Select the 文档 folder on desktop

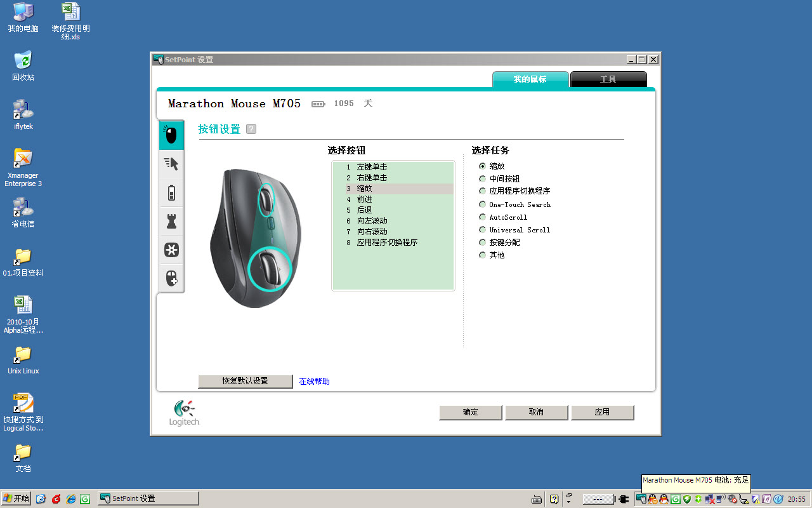(23, 458)
